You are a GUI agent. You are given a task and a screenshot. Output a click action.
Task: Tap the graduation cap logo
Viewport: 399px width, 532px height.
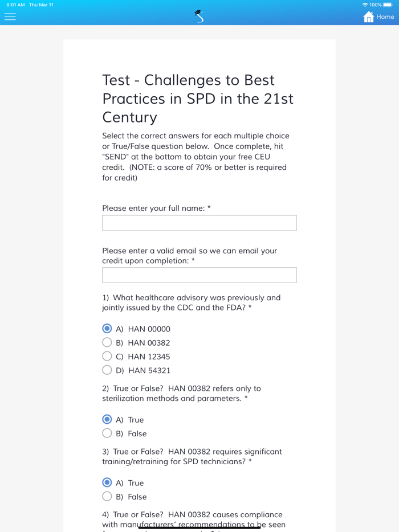point(199,17)
